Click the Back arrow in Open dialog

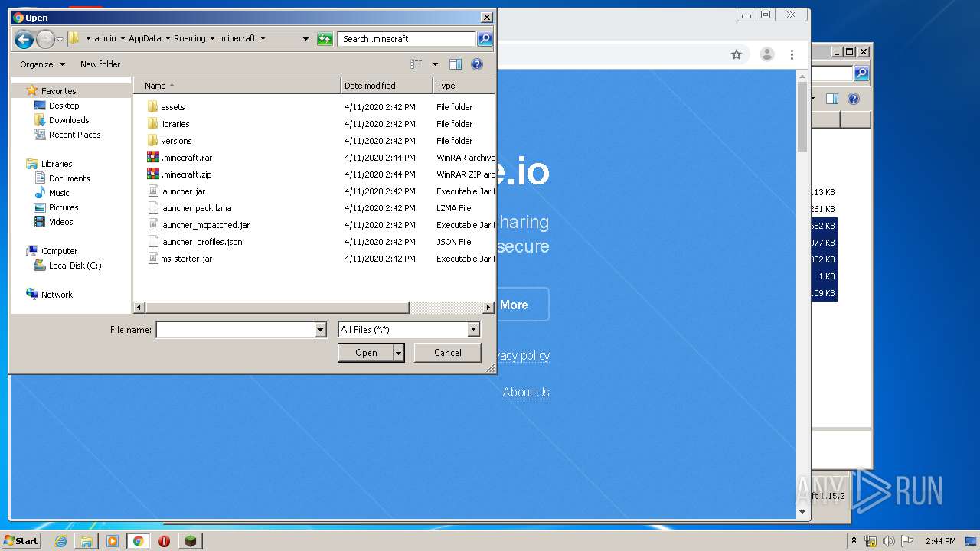pos(24,39)
